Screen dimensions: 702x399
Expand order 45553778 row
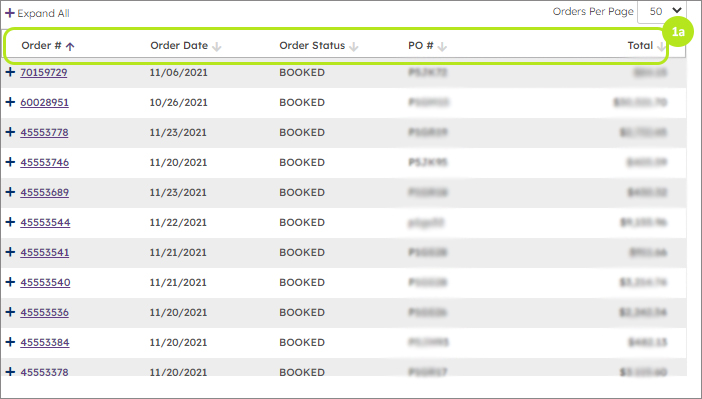click(10, 132)
